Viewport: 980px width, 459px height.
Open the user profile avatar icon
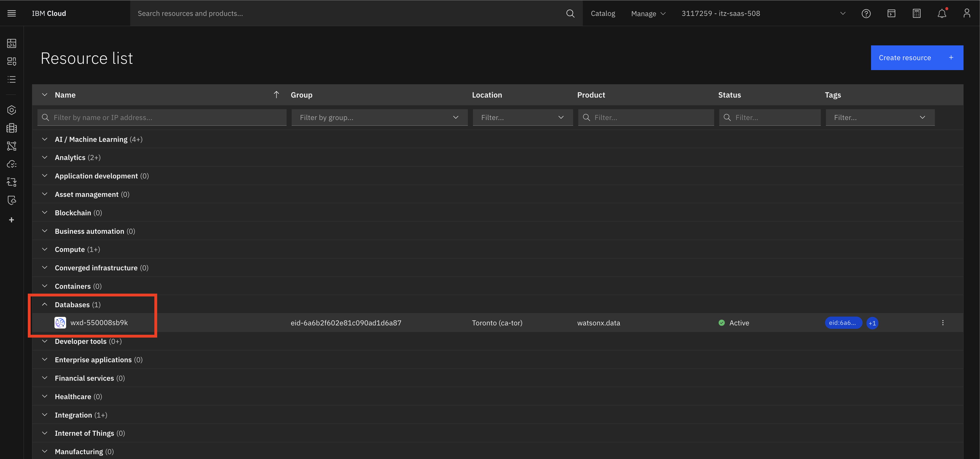[967, 13]
